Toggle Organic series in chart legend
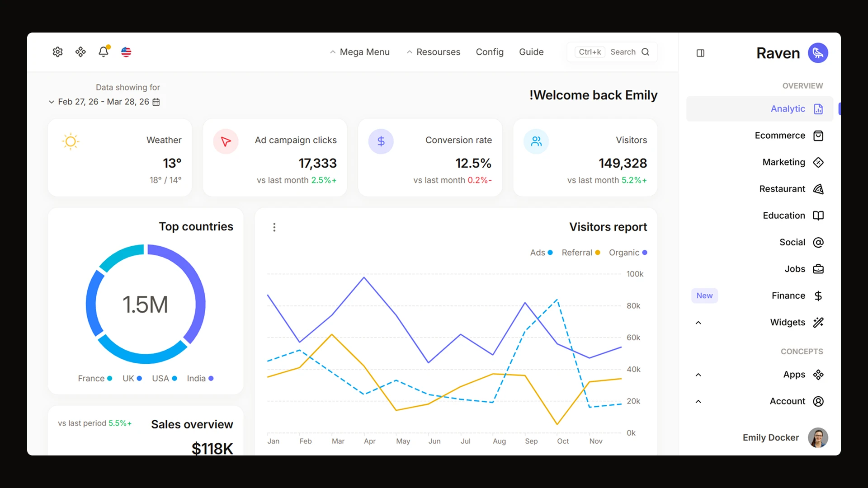The height and width of the screenshot is (488, 868). (628, 253)
